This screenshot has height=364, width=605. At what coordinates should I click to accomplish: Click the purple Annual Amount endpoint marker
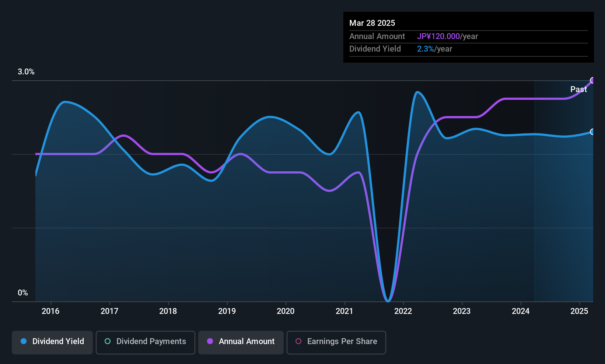592,80
